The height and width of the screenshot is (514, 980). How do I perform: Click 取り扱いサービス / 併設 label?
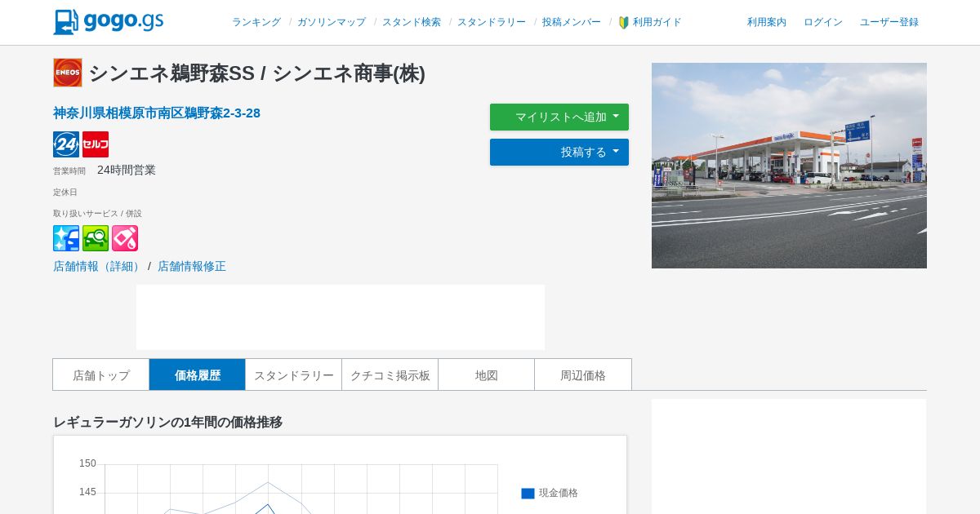click(97, 214)
